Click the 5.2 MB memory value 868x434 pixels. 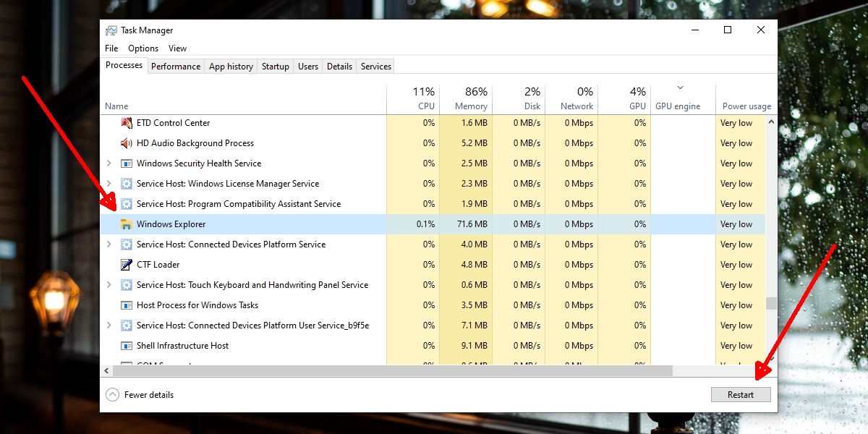(x=475, y=143)
